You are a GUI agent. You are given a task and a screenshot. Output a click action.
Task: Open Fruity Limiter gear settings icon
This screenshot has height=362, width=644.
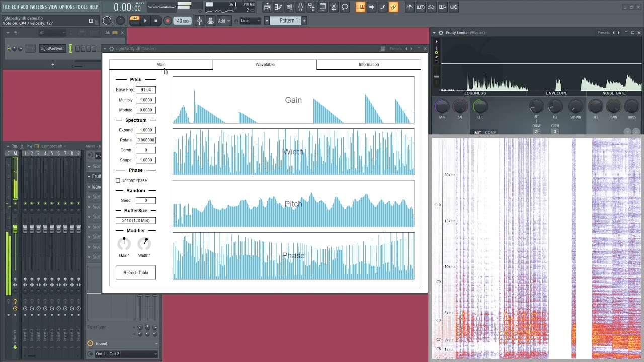coord(441,33)
